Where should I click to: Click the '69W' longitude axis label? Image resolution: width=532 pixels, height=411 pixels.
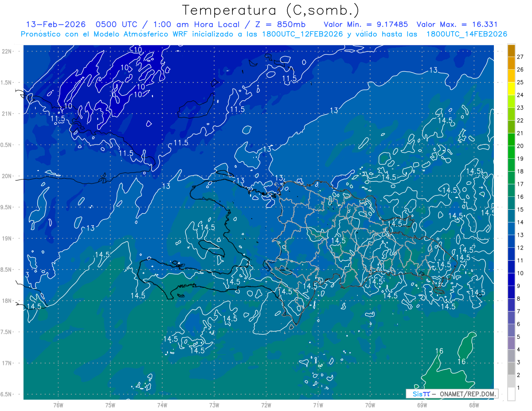[422, 405]
